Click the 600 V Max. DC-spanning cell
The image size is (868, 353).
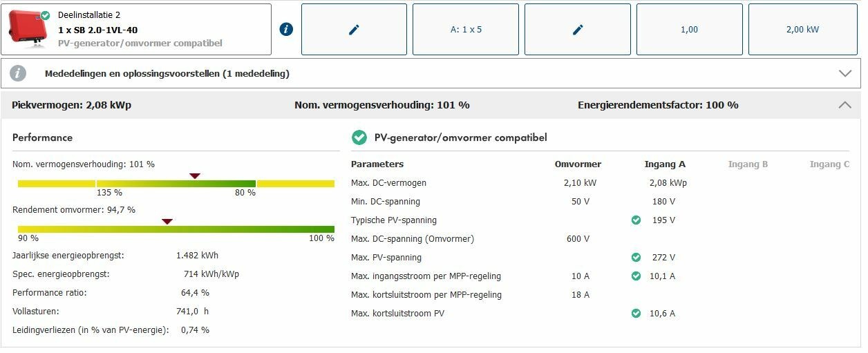click(x=578, y=239)
